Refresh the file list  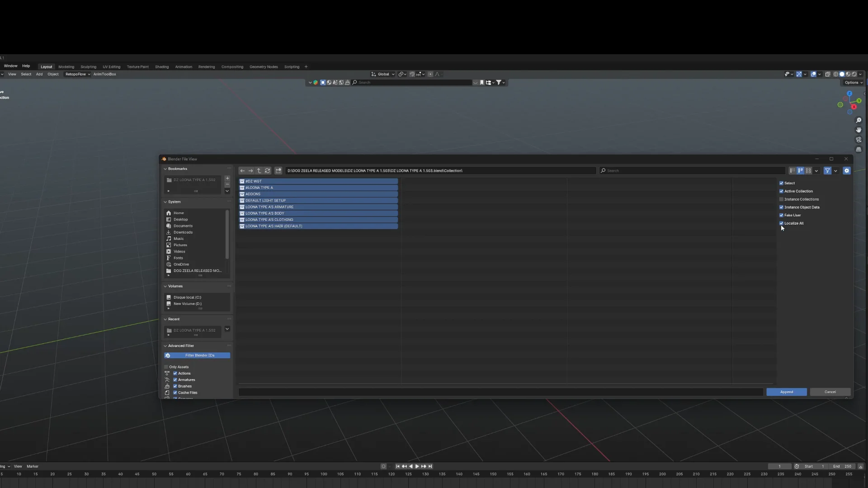[x=268, y=171]
